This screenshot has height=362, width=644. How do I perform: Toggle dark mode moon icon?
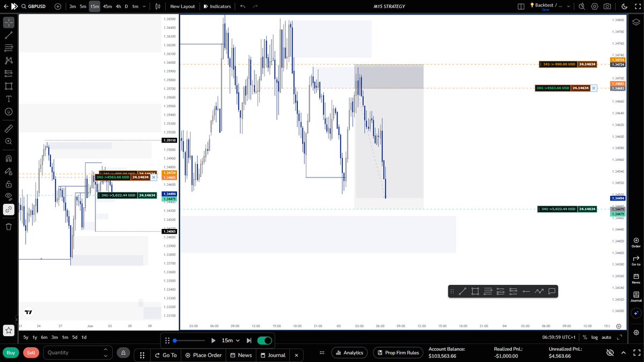click(x=624, y=6)
